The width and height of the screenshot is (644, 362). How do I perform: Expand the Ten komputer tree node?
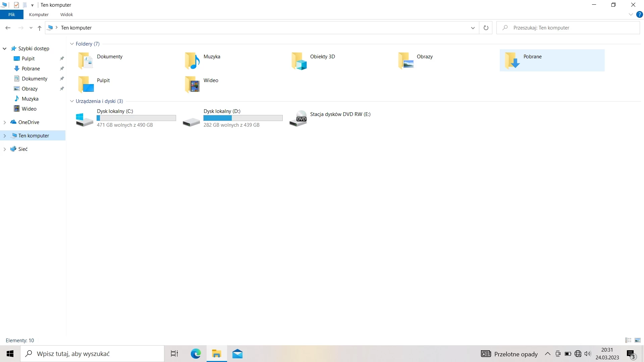tap(5, 136)
